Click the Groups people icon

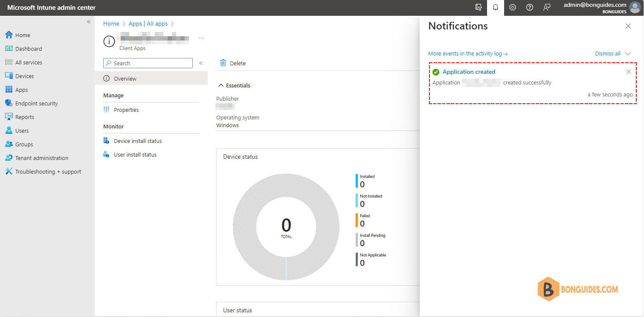coord(9,144)
